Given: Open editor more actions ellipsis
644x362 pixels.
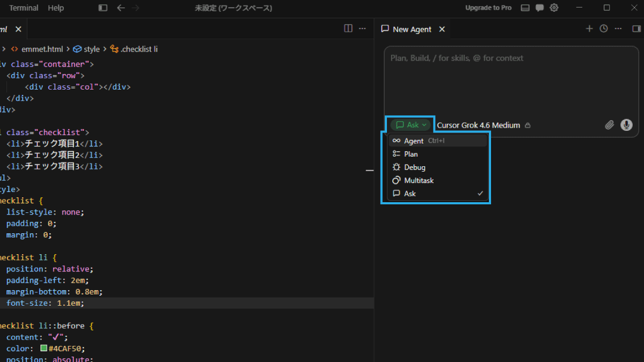Looking at the screenshot, I should coord(362,28).
